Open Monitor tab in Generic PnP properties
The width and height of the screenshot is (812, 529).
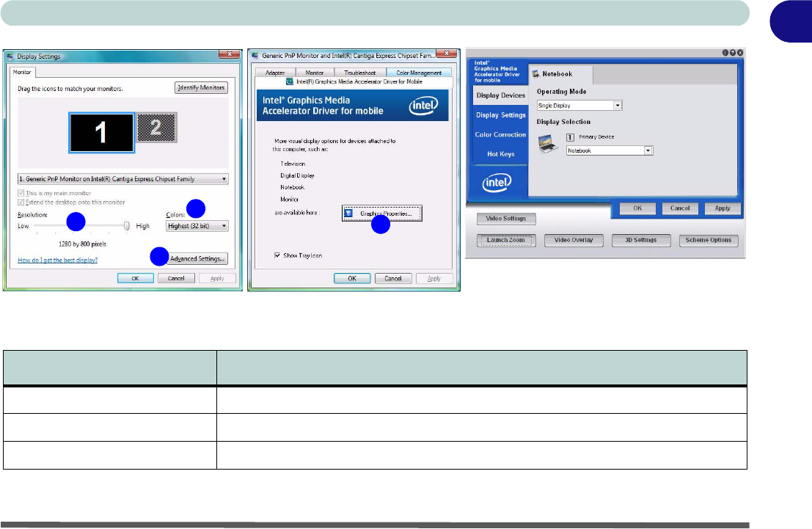(x=315, y=73)
